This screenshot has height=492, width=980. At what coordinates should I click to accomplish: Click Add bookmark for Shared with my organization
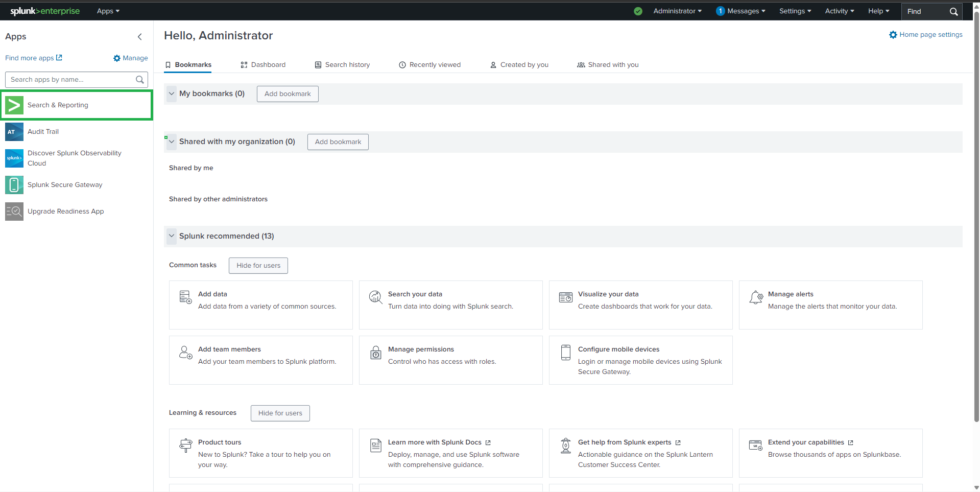pyautogui.click(x=338, y=142)
